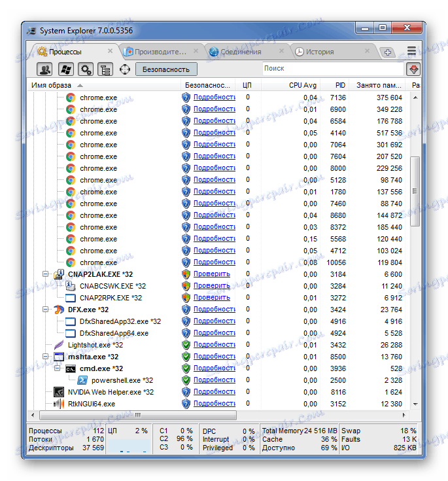
Task: Click the NVIDIA Web Helper icon
Action: click(x=59, y=392)
